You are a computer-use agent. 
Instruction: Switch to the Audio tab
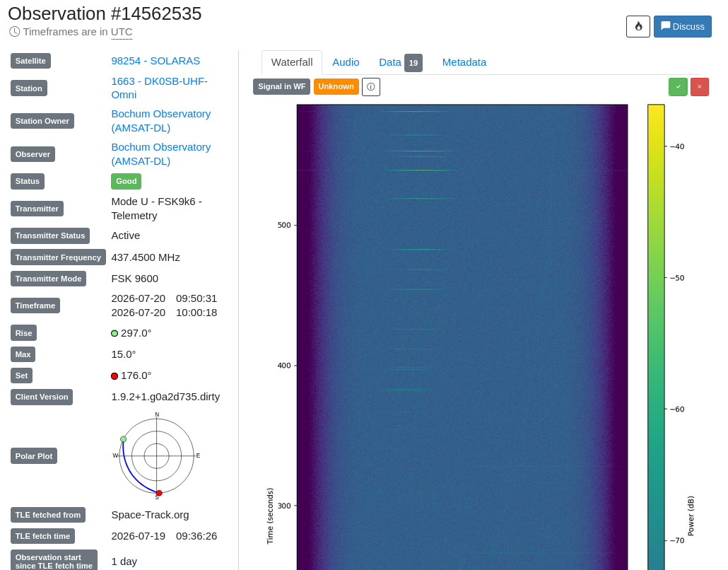click(x=346, y=62)
